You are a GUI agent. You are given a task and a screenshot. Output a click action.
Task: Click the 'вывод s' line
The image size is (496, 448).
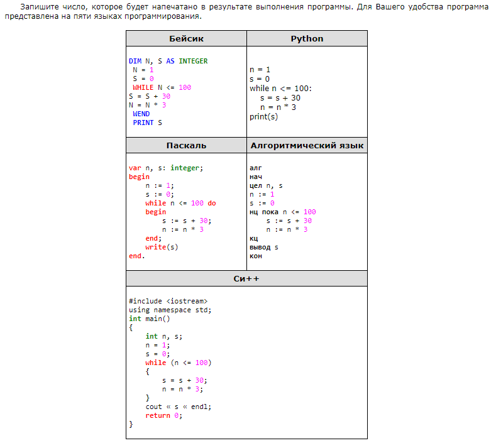(263, 248)
